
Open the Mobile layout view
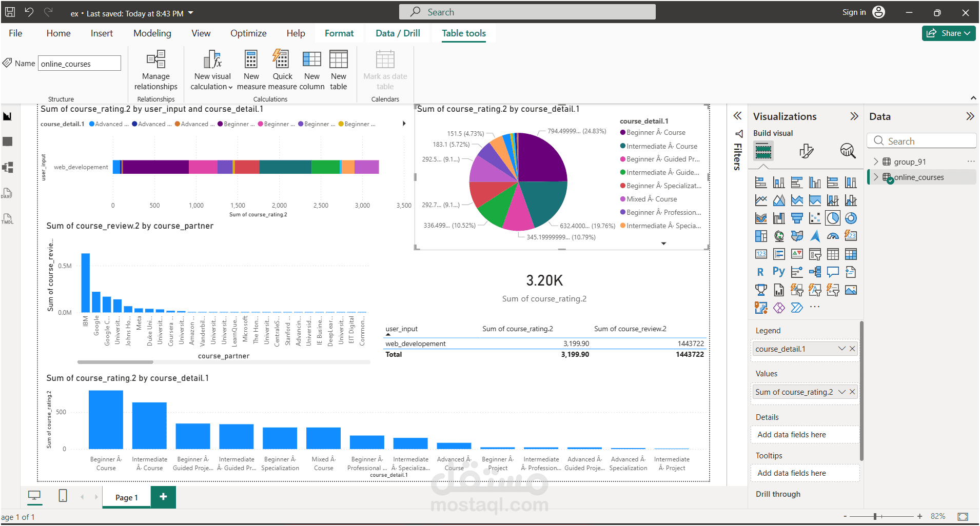click(62, 496)
